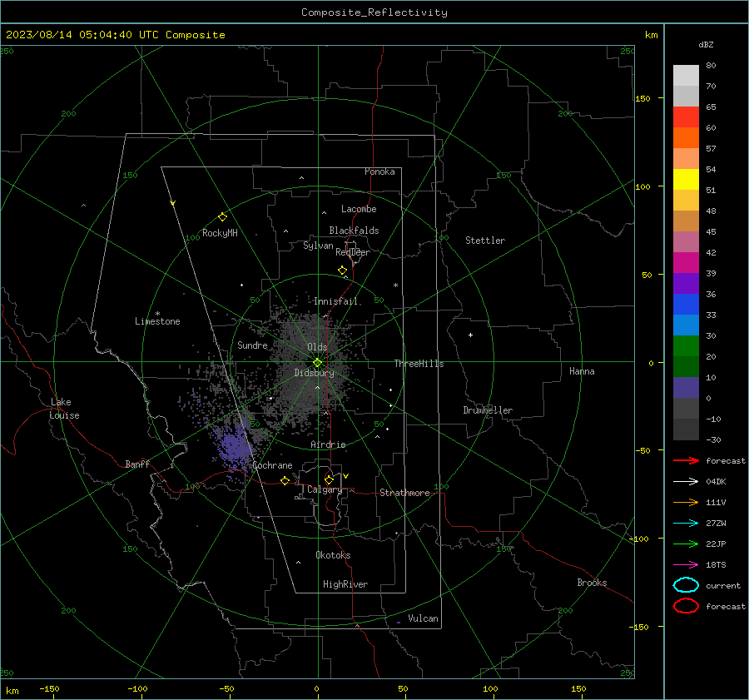Click the white asterisk marker above Limestone
749x700 pixels.
[x=157, y=314]
